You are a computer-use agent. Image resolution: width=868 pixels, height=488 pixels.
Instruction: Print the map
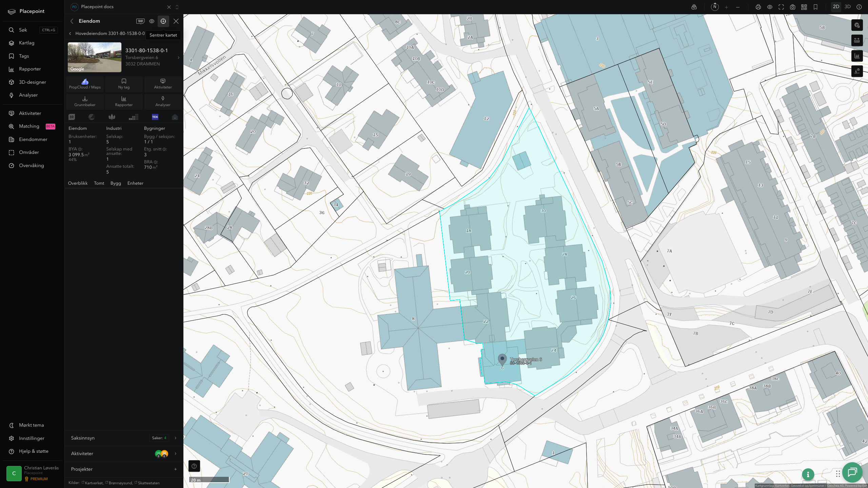[758, 7]
